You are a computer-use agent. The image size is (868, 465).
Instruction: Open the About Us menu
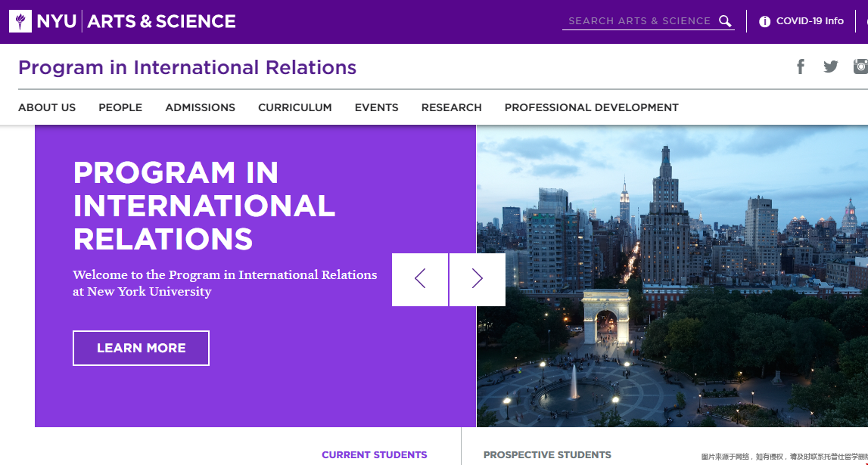click(47, 107)
